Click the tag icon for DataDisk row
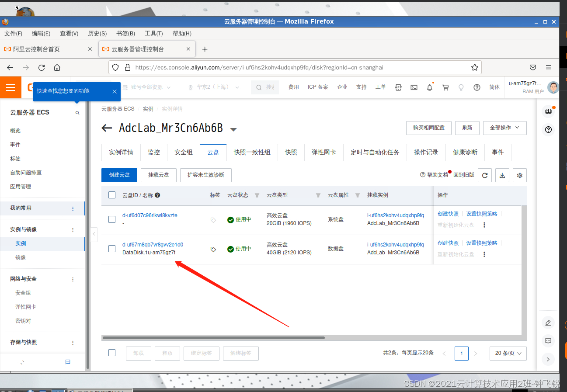This screenshot has height=392, width=567. [x=213, y=249]
